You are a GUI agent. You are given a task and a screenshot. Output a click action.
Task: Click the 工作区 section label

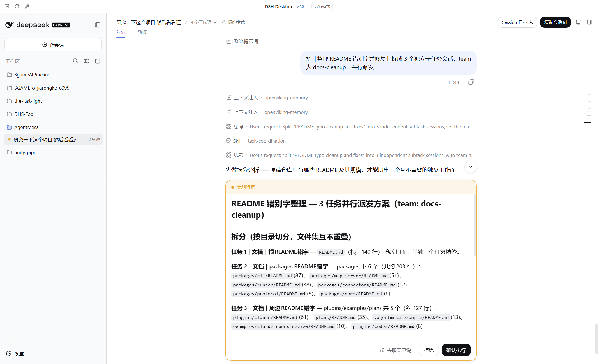(12, 61)
